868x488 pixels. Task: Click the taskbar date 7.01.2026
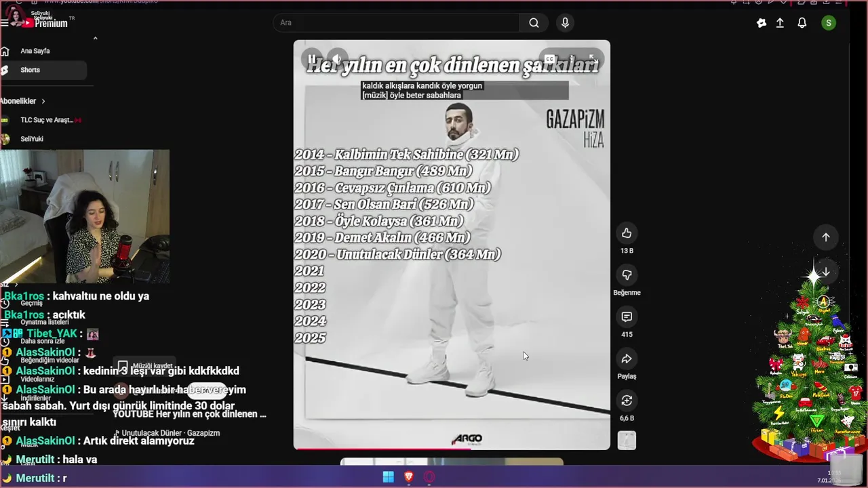(x=829, y=481)
